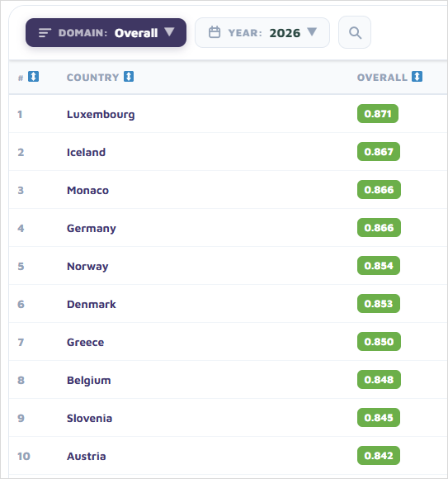Select the Monaco row

pos(229,190)
